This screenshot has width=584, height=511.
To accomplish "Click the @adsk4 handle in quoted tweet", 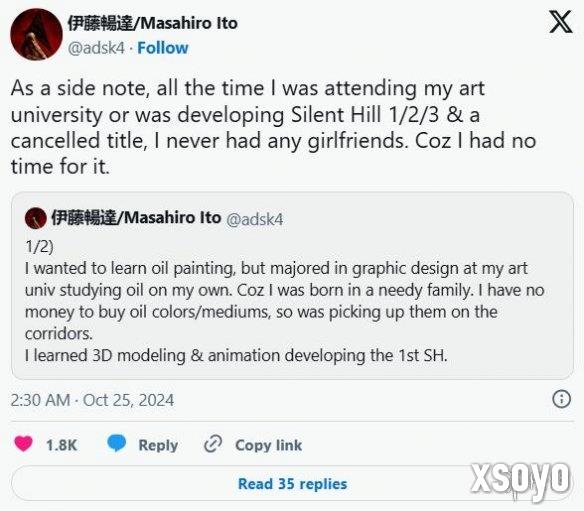I will (x=255, y=219).
